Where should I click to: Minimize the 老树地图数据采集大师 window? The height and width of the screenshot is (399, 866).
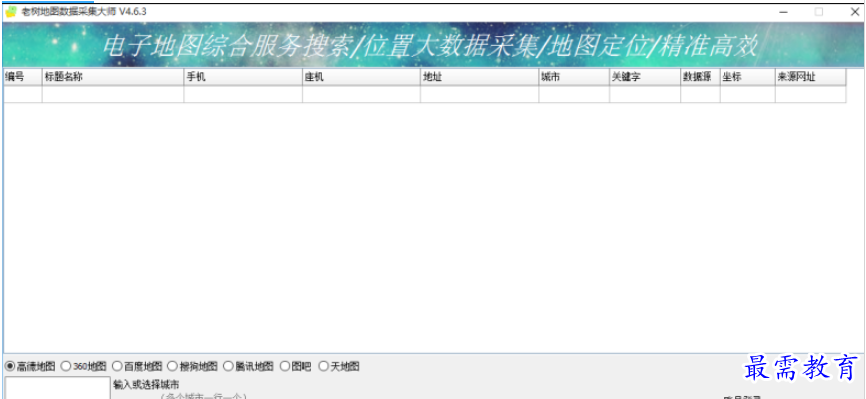(x=783, y=12)
